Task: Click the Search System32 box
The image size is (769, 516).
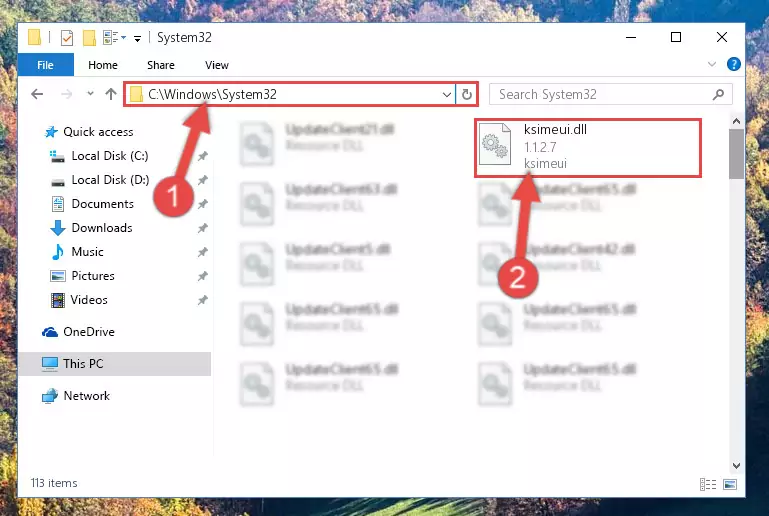Action: [x=610, y=94]
